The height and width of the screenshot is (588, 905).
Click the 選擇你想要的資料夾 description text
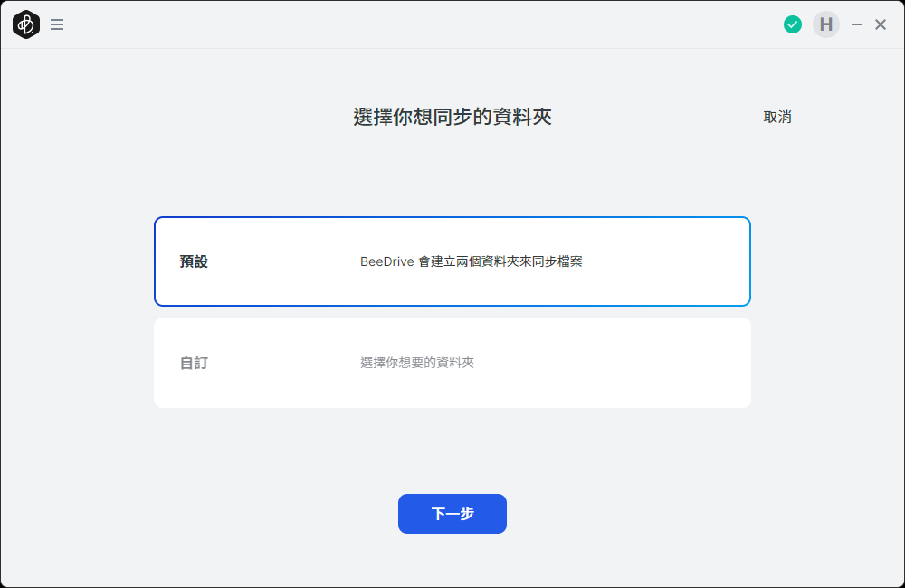(x=417, y=363)
